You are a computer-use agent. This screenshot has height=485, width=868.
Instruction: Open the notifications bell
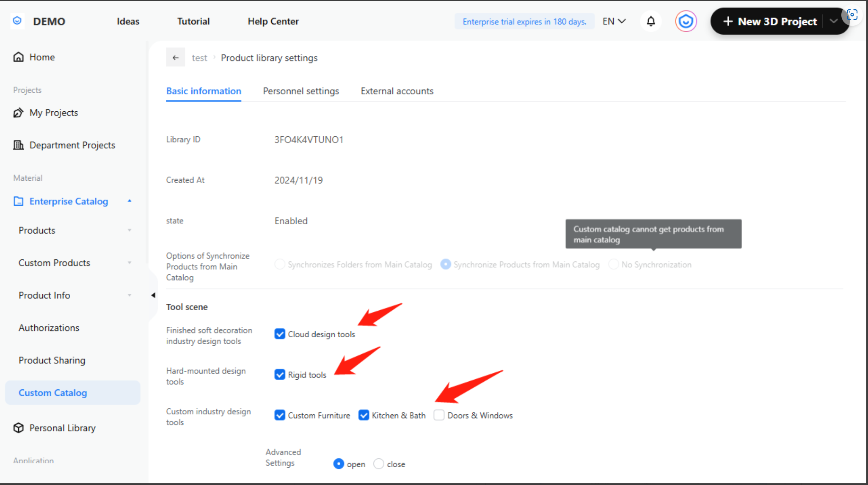(650, 21)
